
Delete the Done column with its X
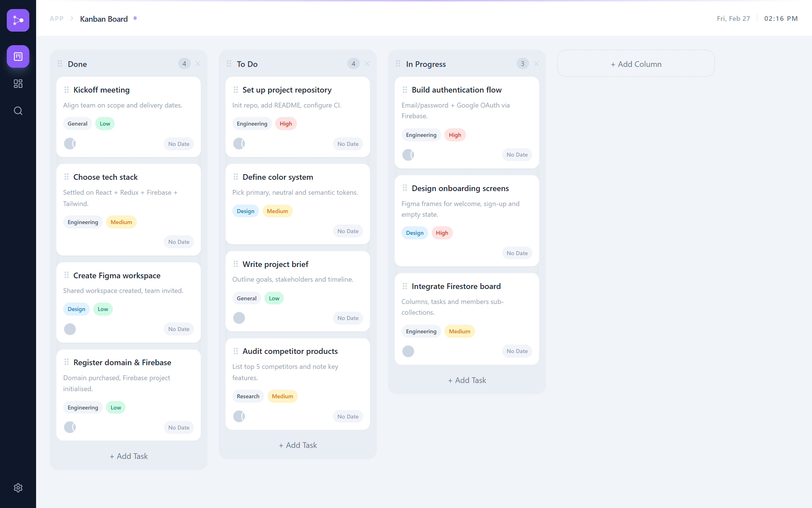coord(198,64)
